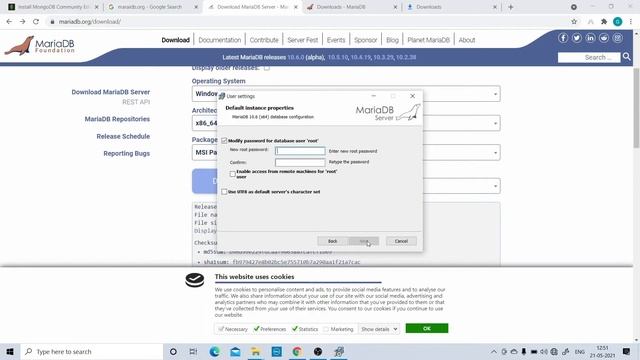This screenshot has width=640, height=360.
Task: Select the MariaDB installer taskbar icon
Action: tap(339, 351)
